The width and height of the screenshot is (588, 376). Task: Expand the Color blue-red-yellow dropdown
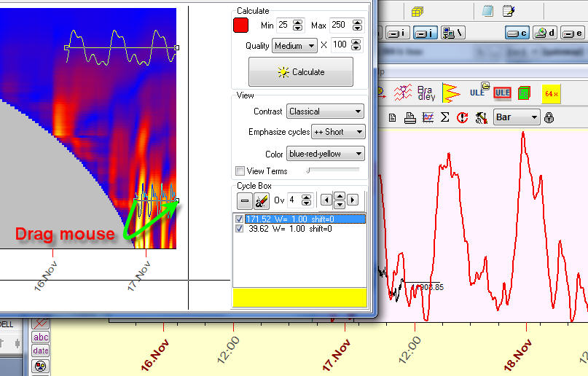pos(325,154)
